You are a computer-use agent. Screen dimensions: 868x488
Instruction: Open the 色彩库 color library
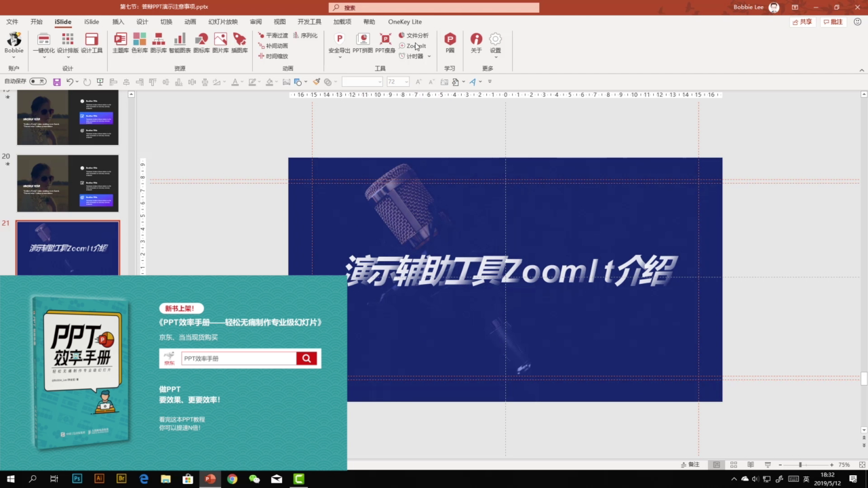click(140, 43)
